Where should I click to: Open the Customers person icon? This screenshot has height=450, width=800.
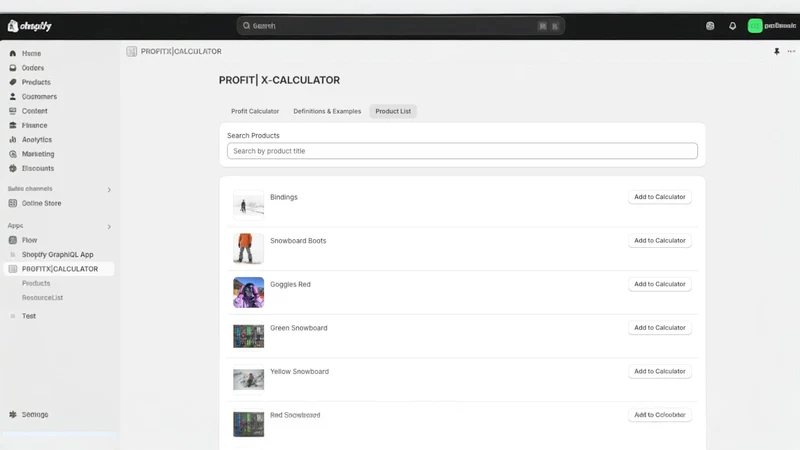(x=13, y=96)
